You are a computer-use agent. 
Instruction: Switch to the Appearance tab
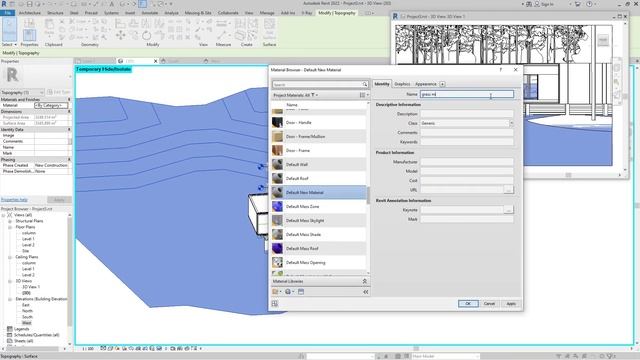tap(426, 84)
